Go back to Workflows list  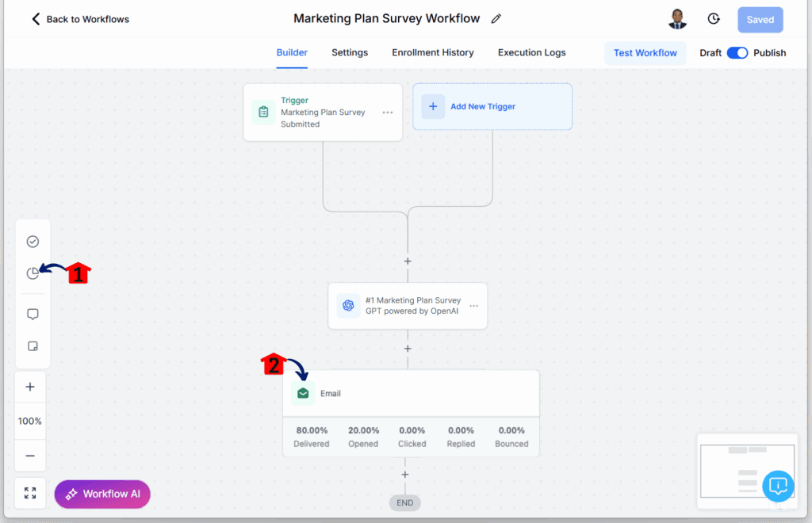80,19
